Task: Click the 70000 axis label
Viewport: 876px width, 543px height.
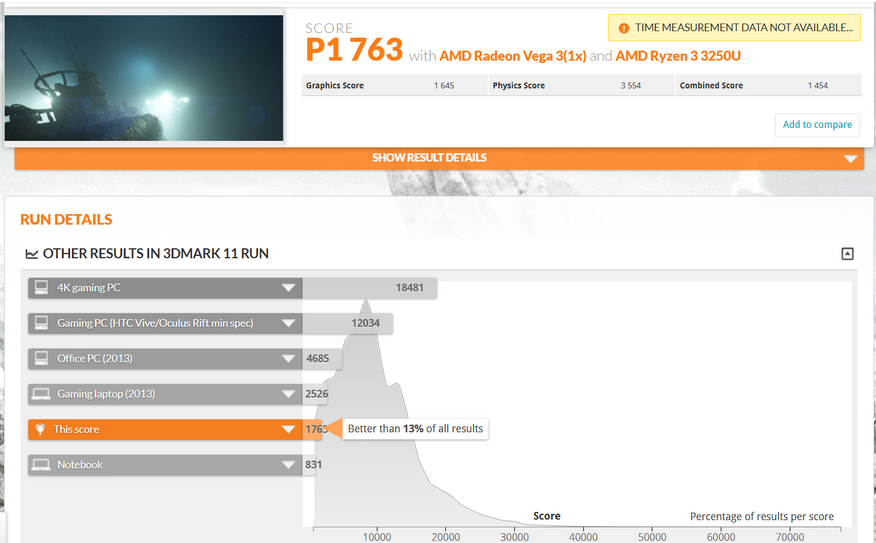Action: pyautogui.click(x=790, y=537)
